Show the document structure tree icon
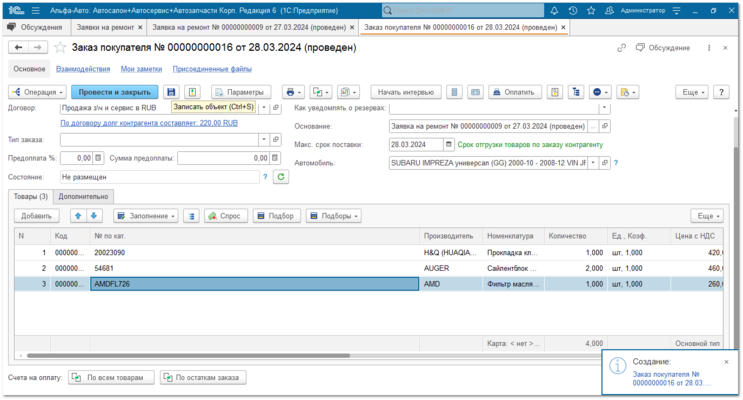743x400 pixels. (576, 92)
